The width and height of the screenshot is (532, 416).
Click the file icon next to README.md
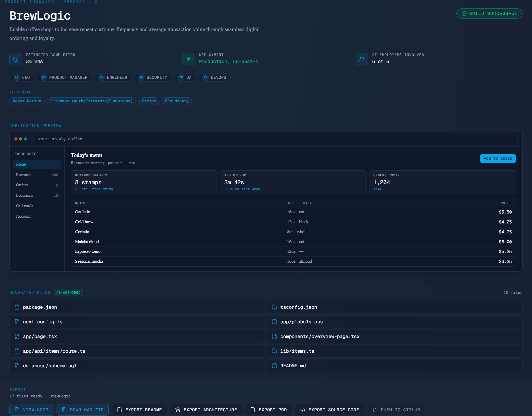coord(274,366)
